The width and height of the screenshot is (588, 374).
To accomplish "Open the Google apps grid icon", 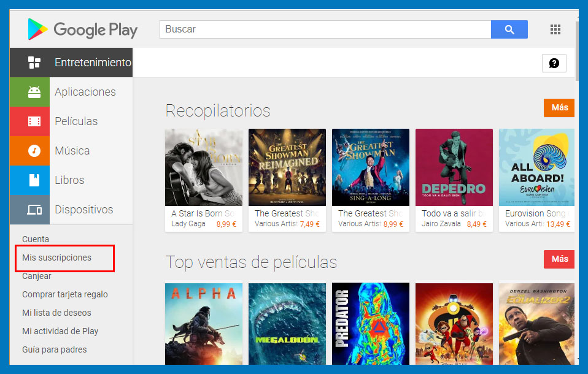I will pos(555,29).
